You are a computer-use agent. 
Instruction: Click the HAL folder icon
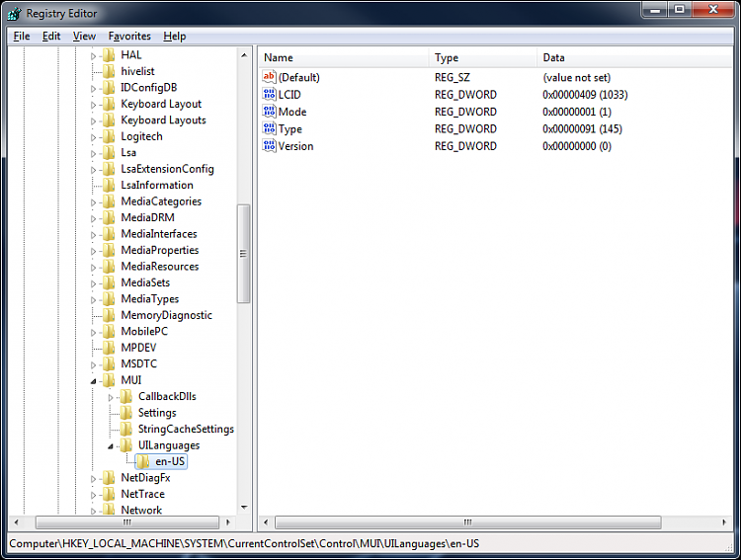tap(109, 55)
